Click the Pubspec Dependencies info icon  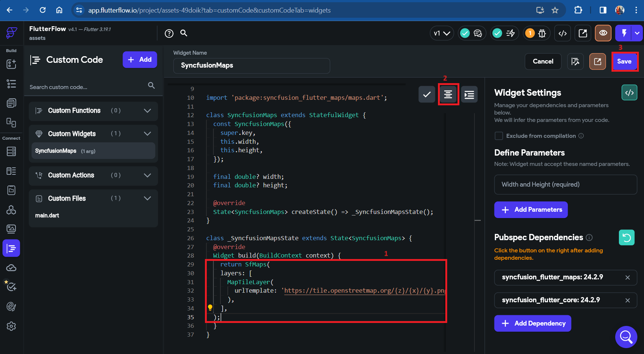tap(589, 238)
